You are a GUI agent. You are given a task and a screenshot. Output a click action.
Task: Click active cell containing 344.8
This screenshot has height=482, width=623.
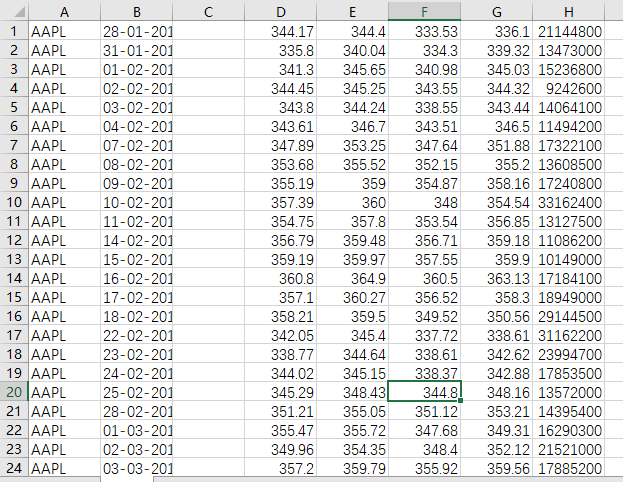[x=424, y=392]
